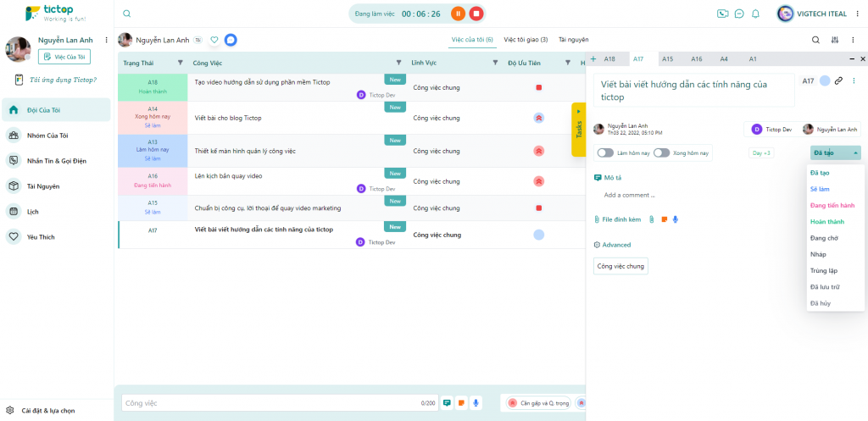Screen dimensions: 868x421
Task: Switch to Việc tôi giao (3) tab
Action: (526, 40)
